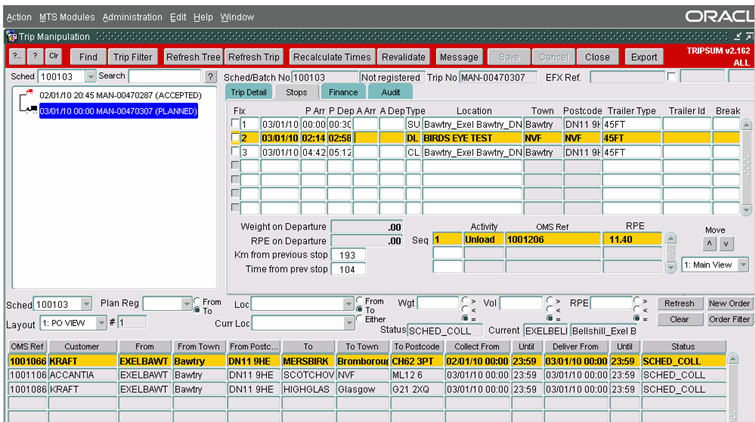Click into the Search input field
Viewport: 755px width, 422px height.
click(x=165, y=76)
